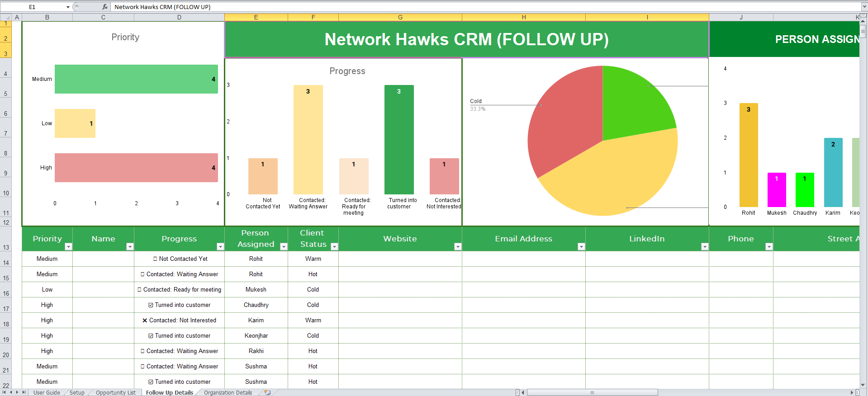Click the next sheet navigation arrow

(17, 392)
